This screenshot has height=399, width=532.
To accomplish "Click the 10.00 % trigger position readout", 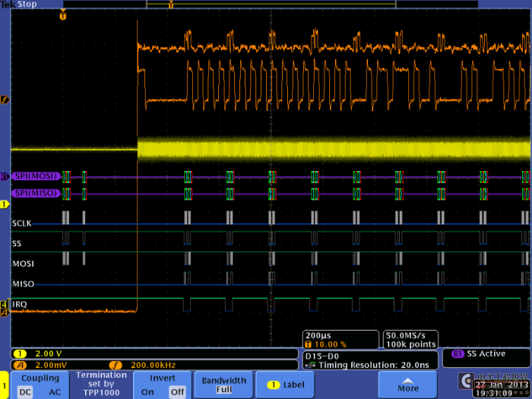I will pos(330,344).
